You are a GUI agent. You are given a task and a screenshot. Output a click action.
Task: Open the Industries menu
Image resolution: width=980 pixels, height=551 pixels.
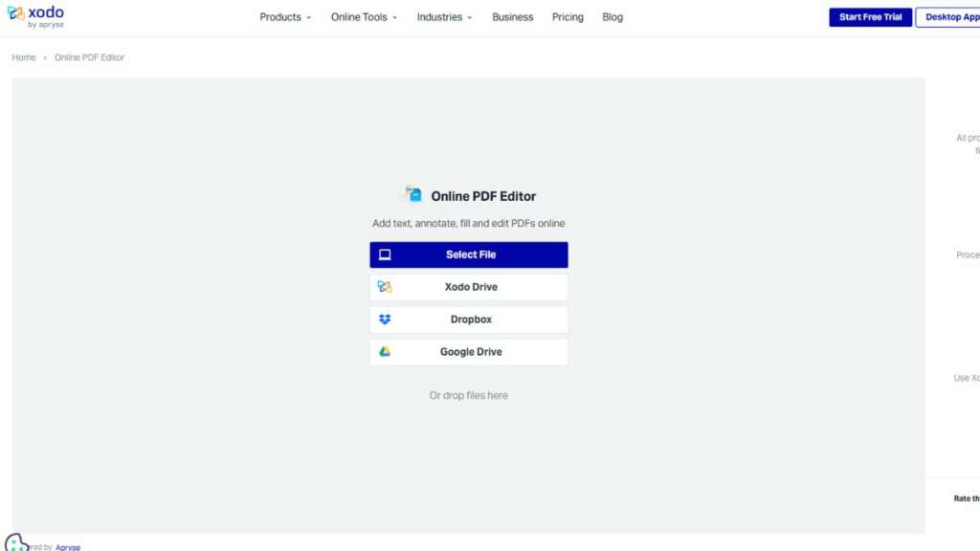(x=444, y=17)
